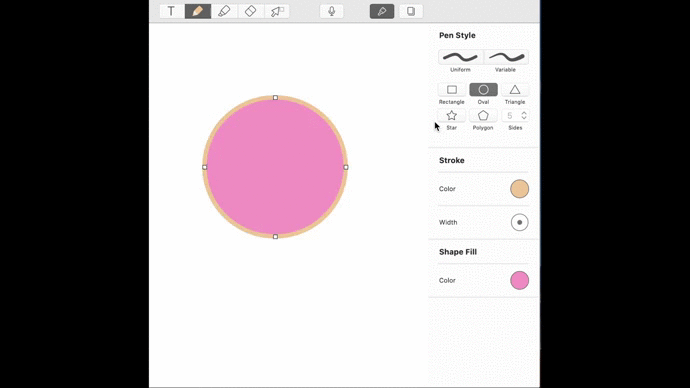Select the Text tool
690x388 pixels.
(171, 11)
